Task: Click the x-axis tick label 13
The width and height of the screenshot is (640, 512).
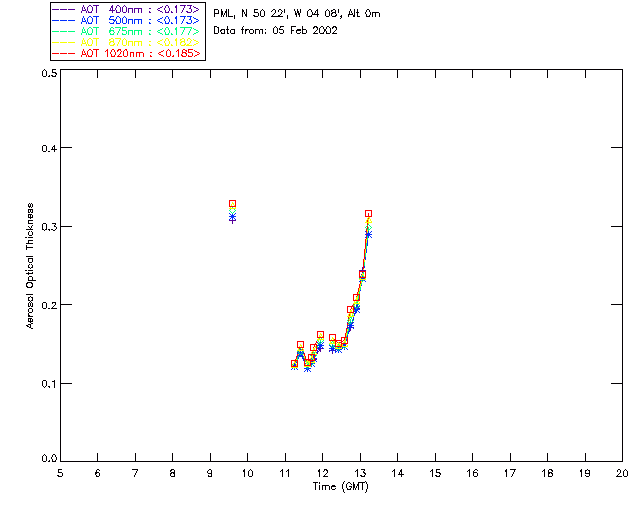Action: tap(360, 473)
